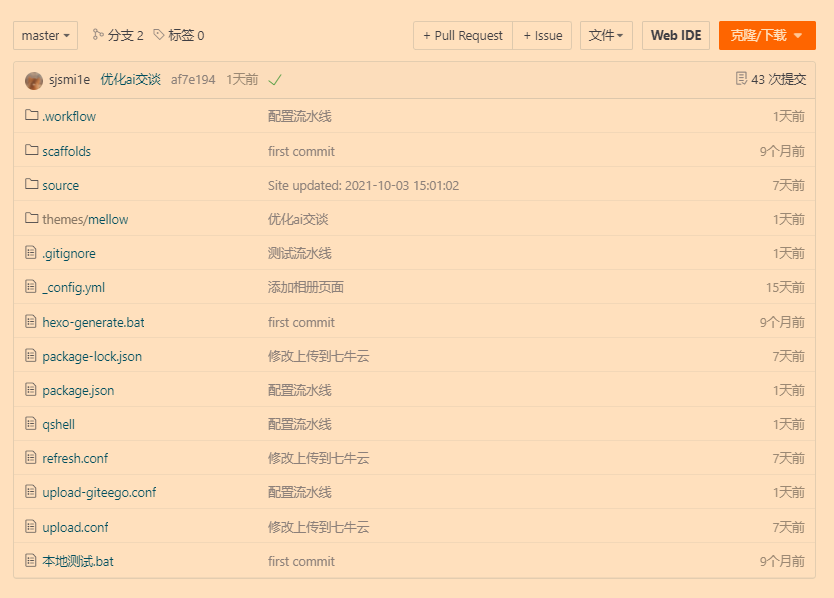Viewport: 834px width, 598px height.
Task: Click the green commit status checkmark
Action: click(x=275, y=80)
